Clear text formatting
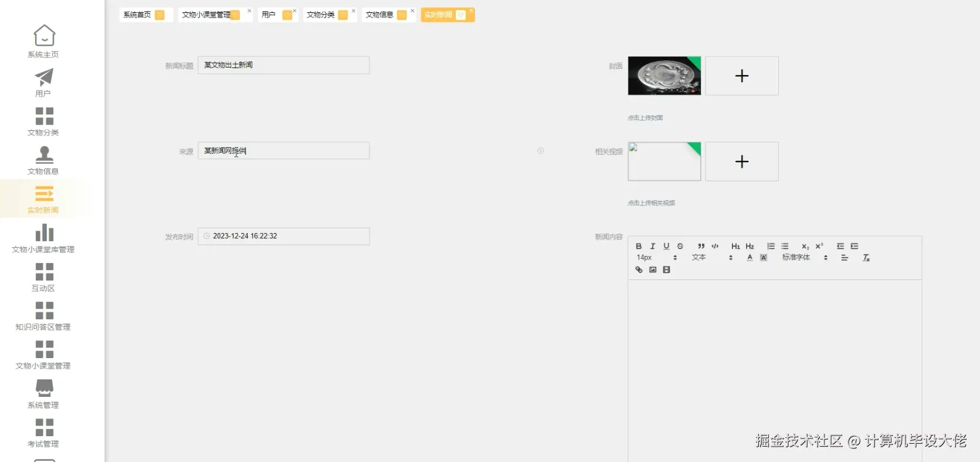This screenshot has height=462, width=980. tap(866, 258)
